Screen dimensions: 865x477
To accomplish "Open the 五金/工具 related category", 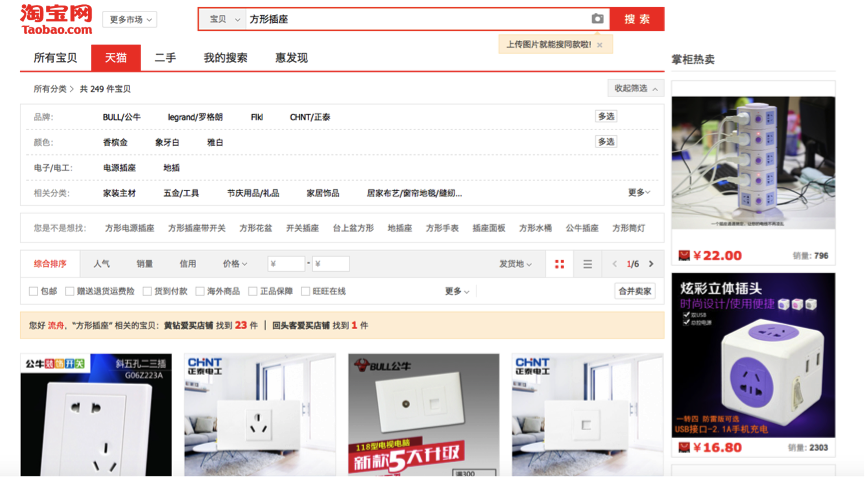I will click(181, 193).
